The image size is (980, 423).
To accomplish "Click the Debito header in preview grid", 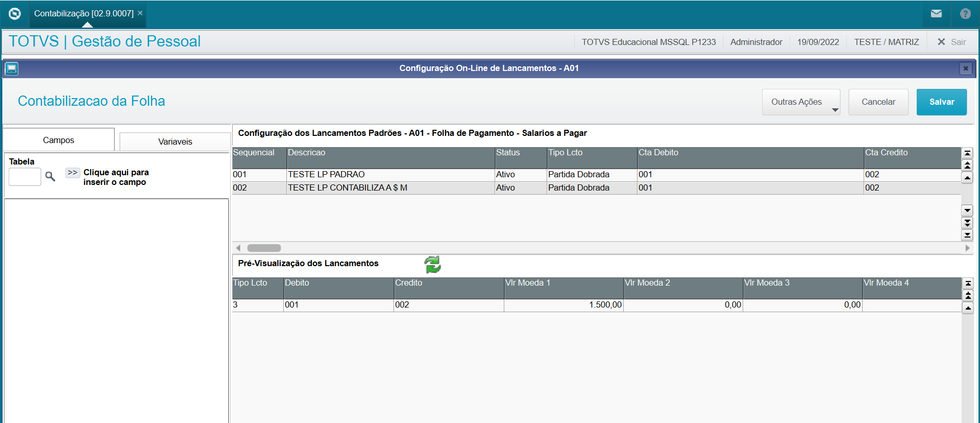I will click(338, 288).
